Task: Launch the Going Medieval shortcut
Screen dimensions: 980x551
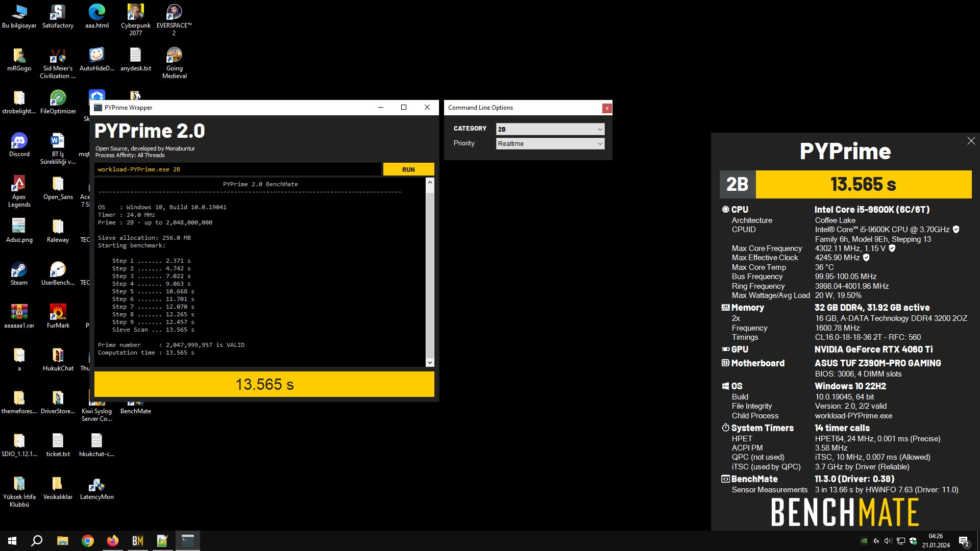Action: 174,63
